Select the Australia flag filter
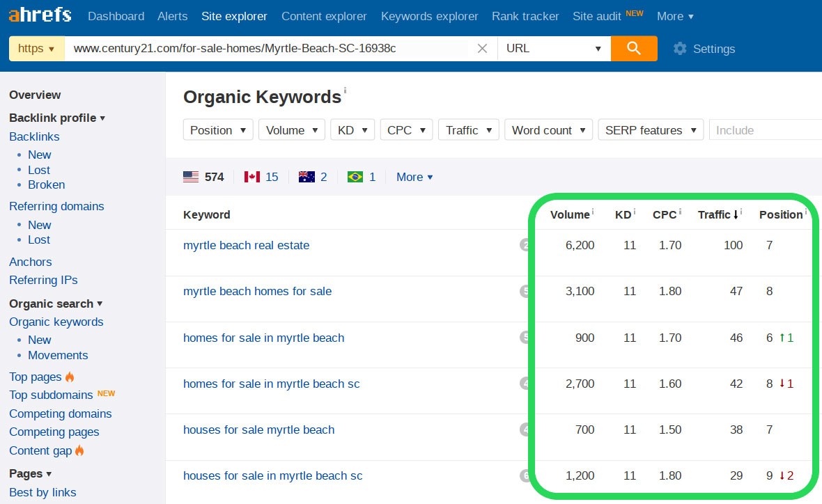This screenshot has height=504, width=822. [x=306, y=177]
